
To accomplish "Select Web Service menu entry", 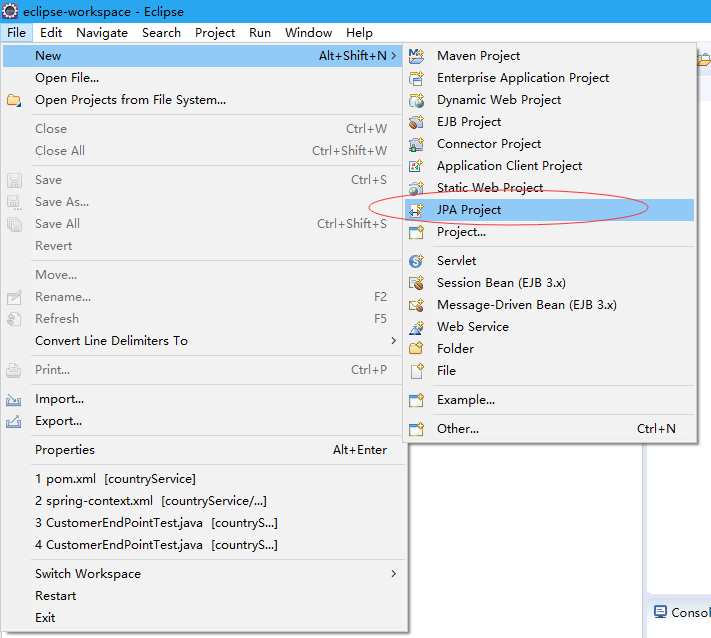I will (x=549, y=327).
